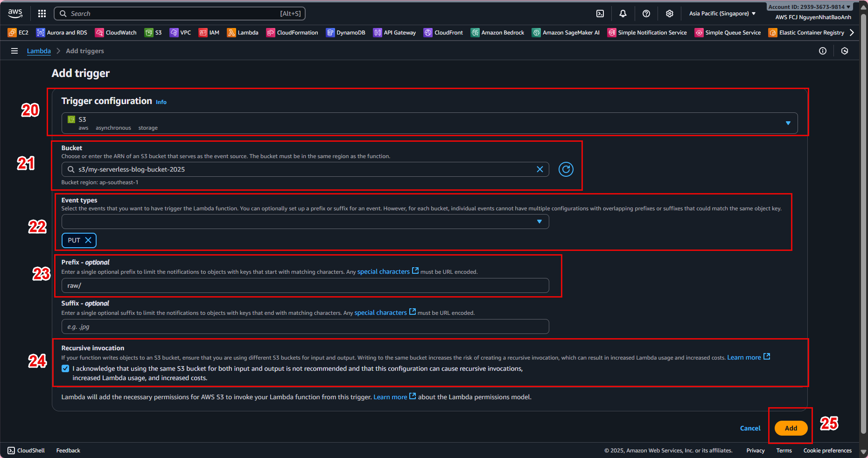Open IAM shortcut
Screen dimensions: 868x458
209,33
